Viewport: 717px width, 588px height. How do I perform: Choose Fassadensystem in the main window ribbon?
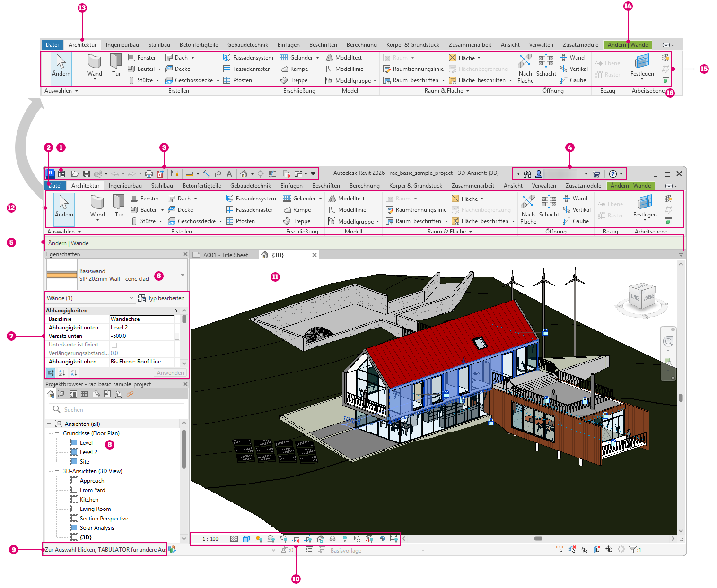pos(251,199)
